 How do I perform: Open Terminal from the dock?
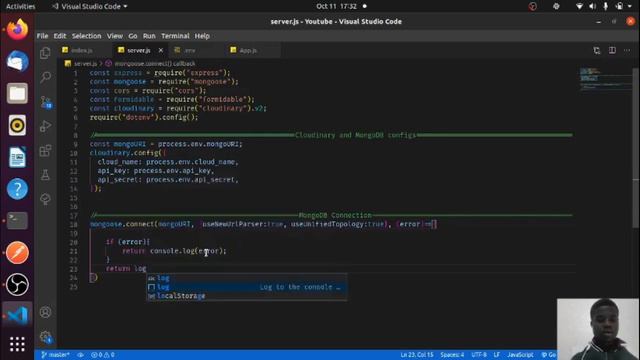[17, 220]
